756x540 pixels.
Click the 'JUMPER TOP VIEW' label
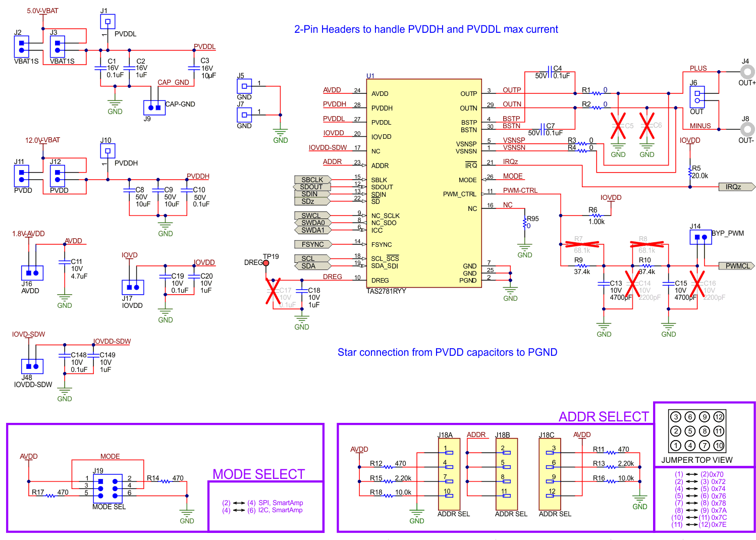(x=697, y=460)
